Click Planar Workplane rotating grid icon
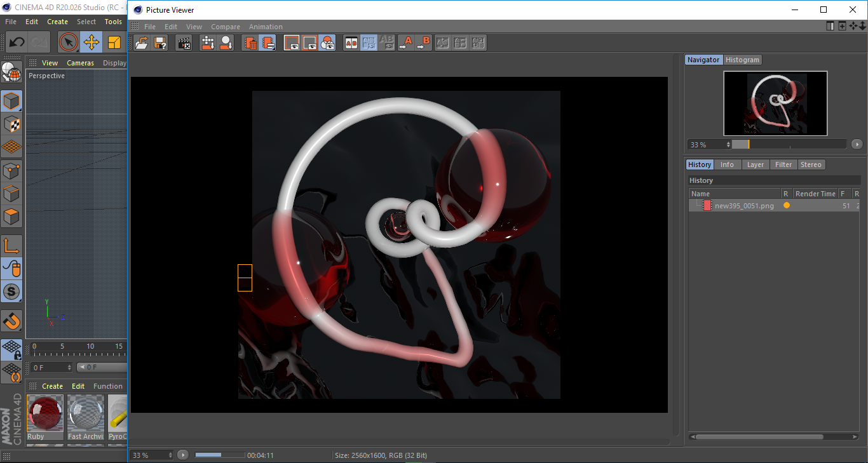 pos(11,372)
